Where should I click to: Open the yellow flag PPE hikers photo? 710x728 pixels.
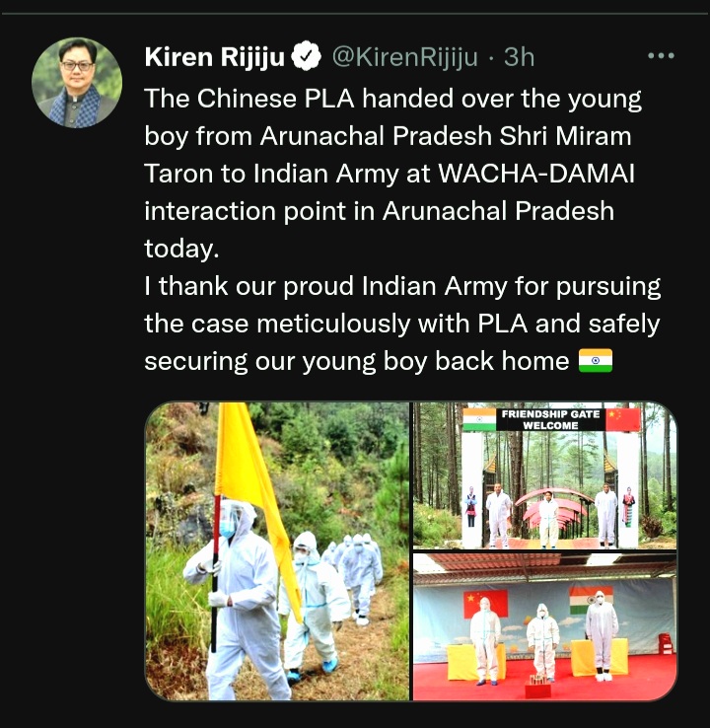pos(277,551)
